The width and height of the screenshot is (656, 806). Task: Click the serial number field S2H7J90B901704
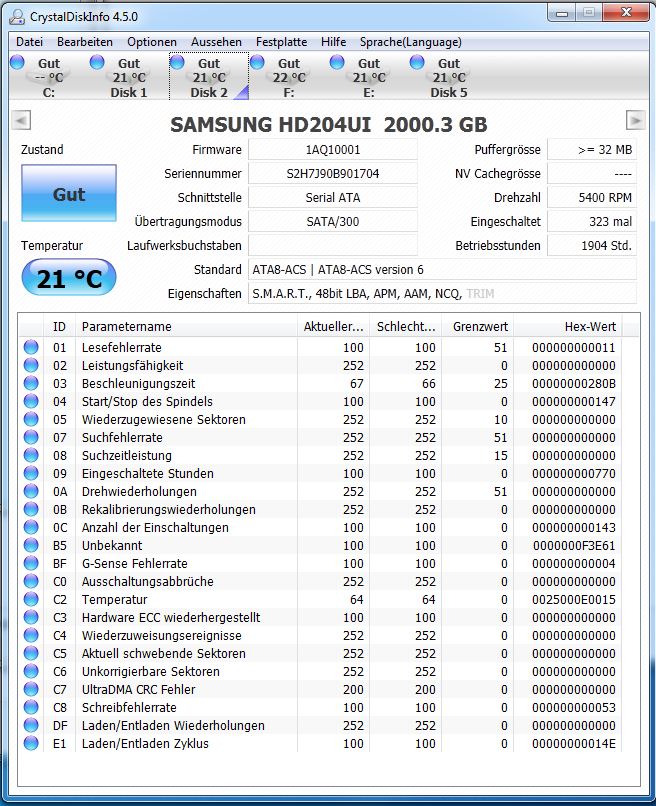(333, 174)
